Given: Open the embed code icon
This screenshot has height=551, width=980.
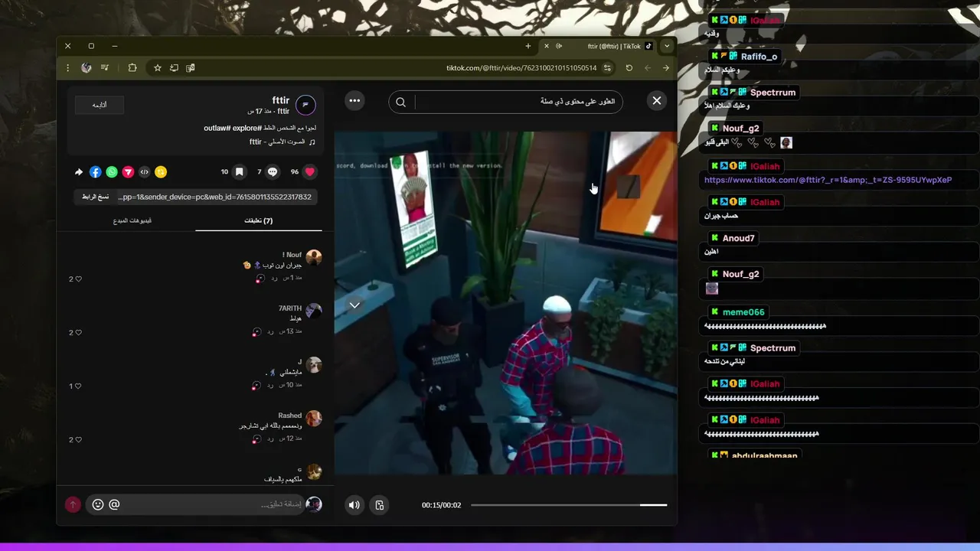Looking at the screenshot, I should pyautogui.click(x=144, y=172).
